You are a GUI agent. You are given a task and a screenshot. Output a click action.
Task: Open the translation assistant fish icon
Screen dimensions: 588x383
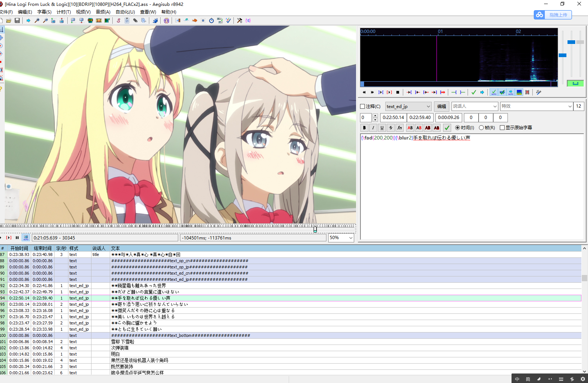point(195,21)
